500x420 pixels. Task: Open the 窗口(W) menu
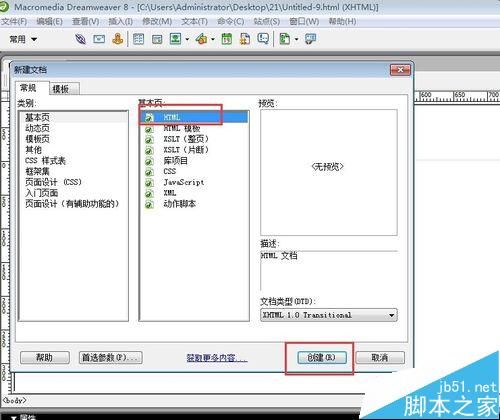pyautogui.click(x=304, y=22)
